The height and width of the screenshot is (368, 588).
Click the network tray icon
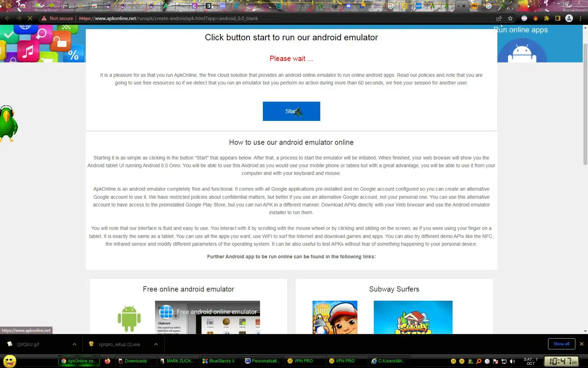(x=504, y=361)
